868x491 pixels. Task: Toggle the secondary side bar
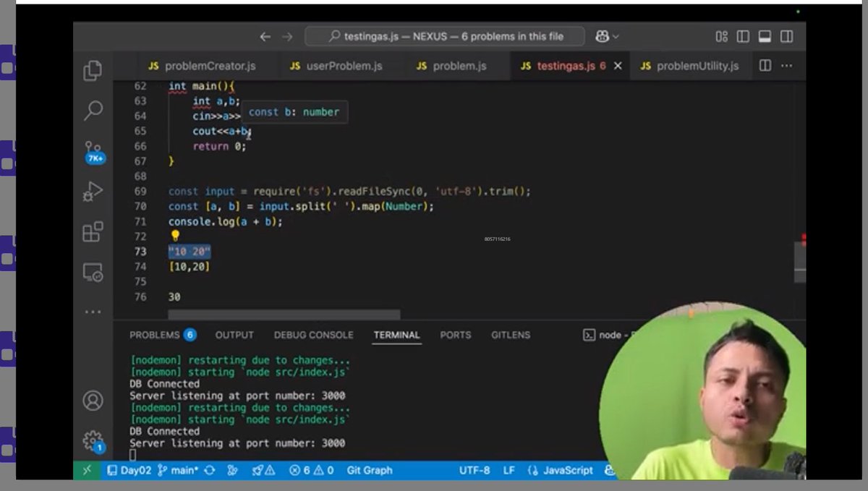[x=786, y=36]
